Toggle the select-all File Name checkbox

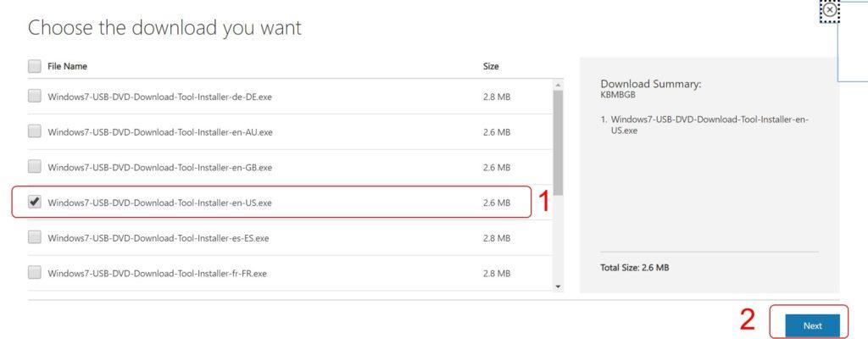point(34,66)
